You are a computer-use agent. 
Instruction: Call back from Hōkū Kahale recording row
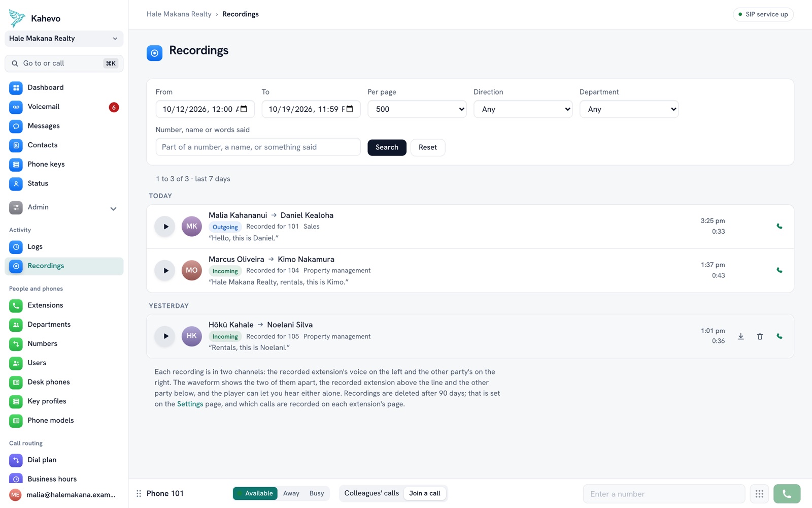780,336
